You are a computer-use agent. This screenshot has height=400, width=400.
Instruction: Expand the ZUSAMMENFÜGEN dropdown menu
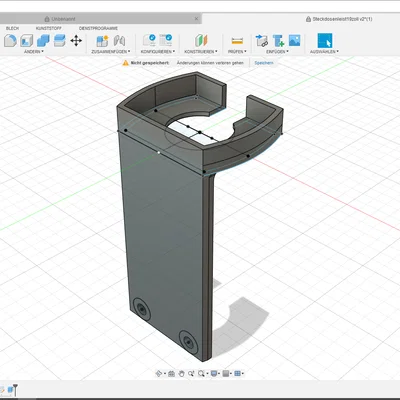click(111, 52)
